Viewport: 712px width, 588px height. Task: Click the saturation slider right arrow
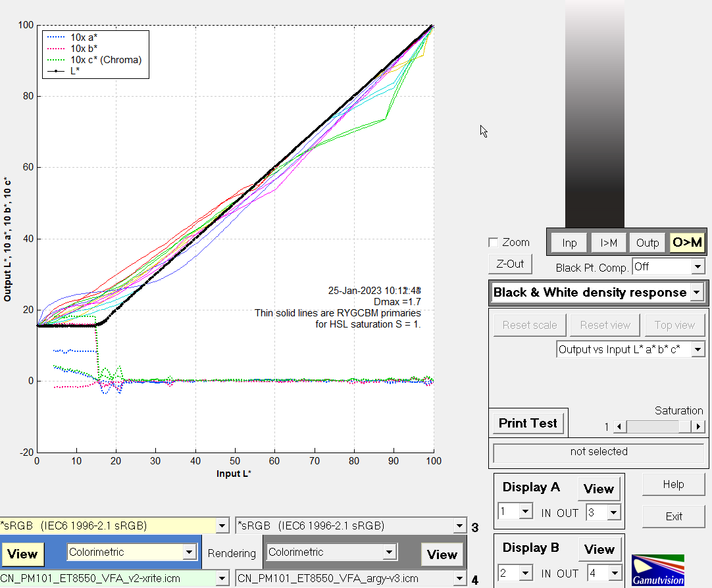(698, 427)
